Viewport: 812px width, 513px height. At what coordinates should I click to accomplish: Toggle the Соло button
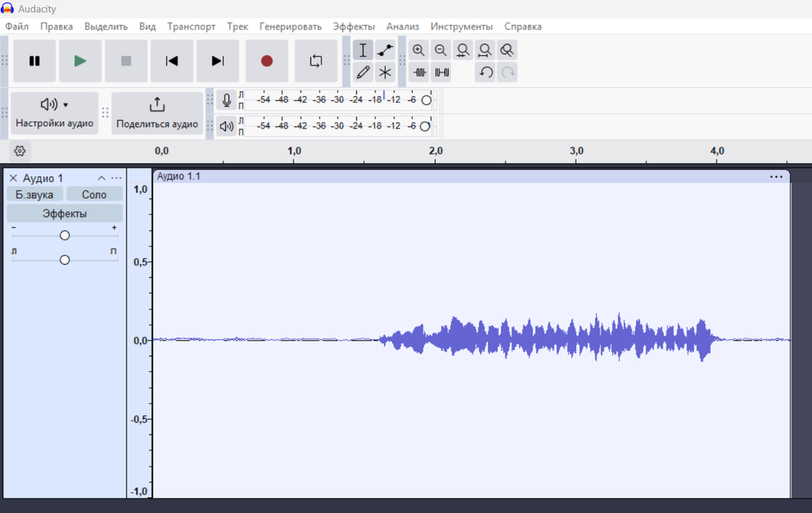[x=94, y=194]
